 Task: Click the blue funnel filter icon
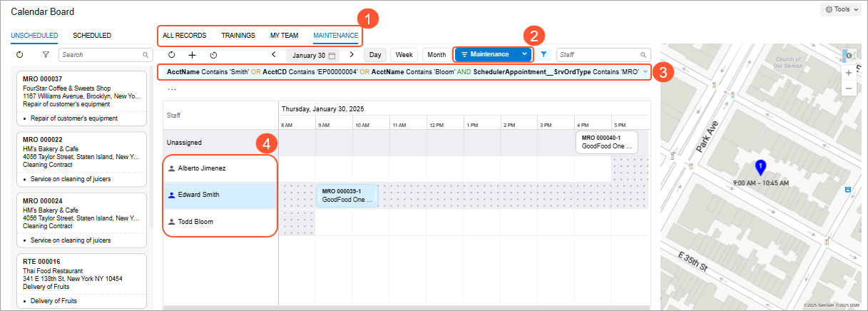point(544,54)
